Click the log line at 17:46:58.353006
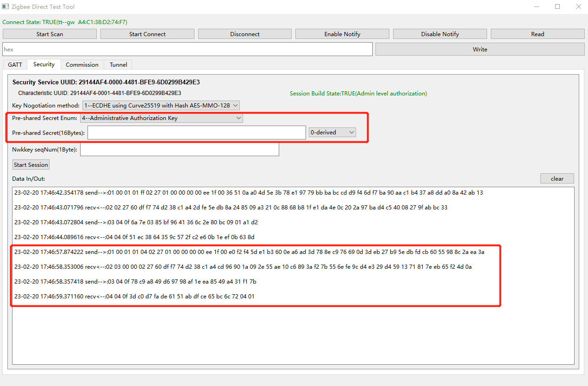588x386 pixels. tap(243, 266)
